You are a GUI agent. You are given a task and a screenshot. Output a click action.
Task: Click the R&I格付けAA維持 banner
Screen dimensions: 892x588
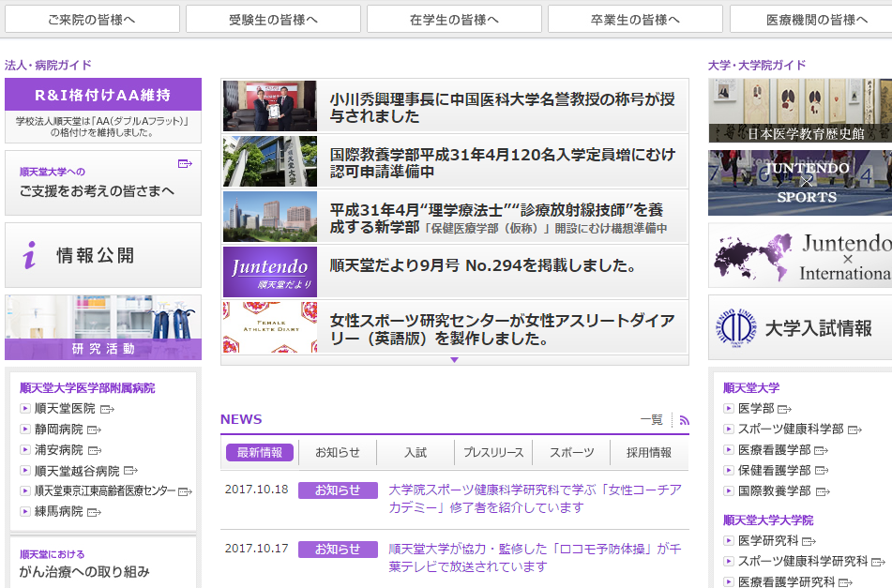103,95
